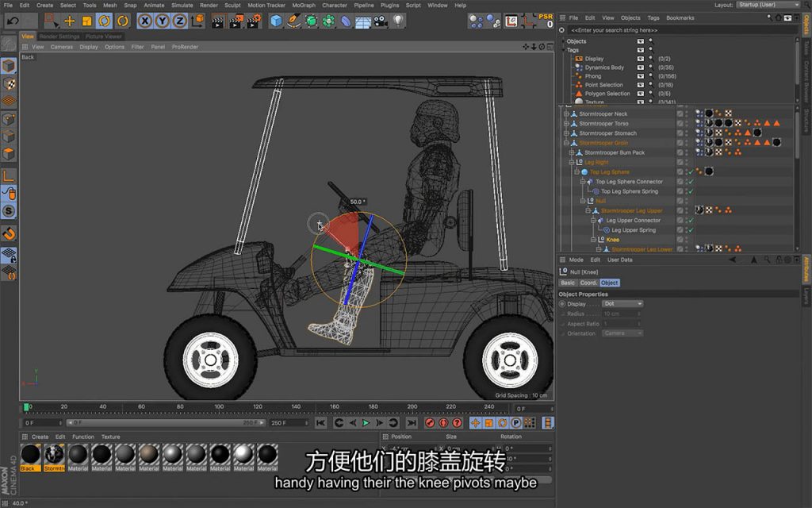Open the Layout dropdown Startup (User)
The height and width of the screenshot is (508, 812).
(768, 5)
